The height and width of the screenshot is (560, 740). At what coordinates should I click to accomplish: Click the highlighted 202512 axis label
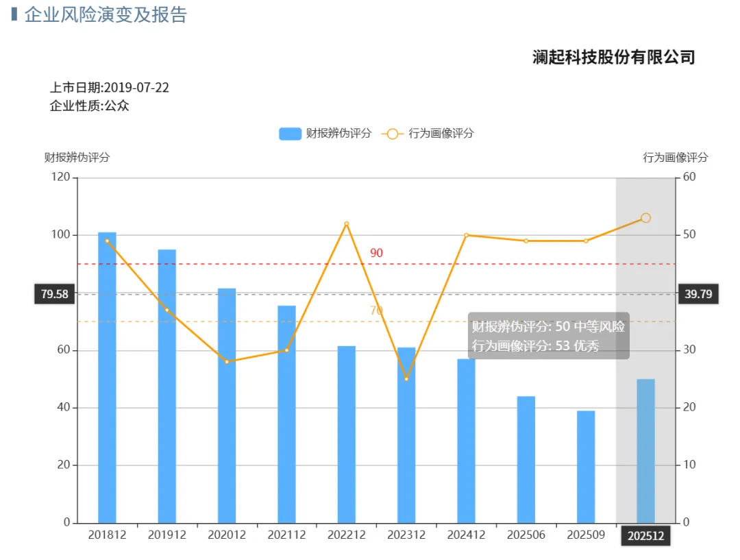point(645,536)
